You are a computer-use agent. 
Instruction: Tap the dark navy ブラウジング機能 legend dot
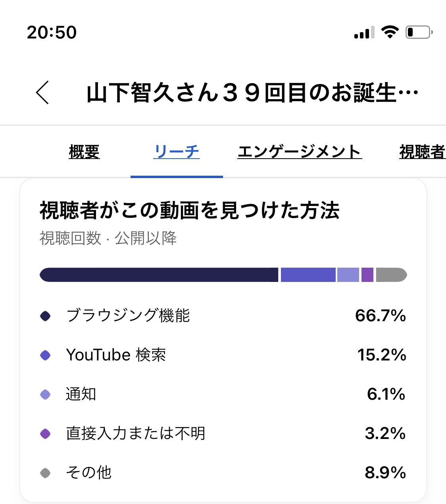click(46, 316)
